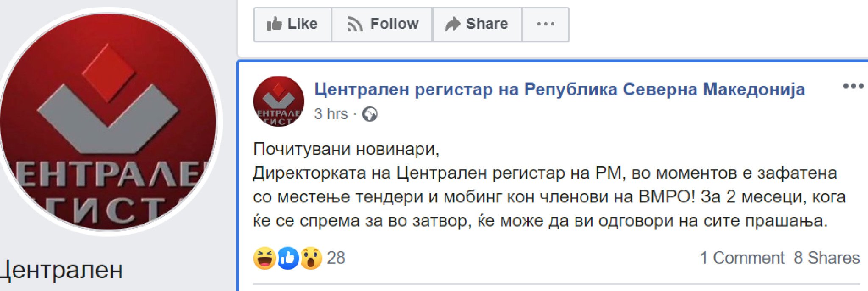This screenshot has height=291, width=868.
Task: Open the large page profile picture
Action: [x=108, y=121]
